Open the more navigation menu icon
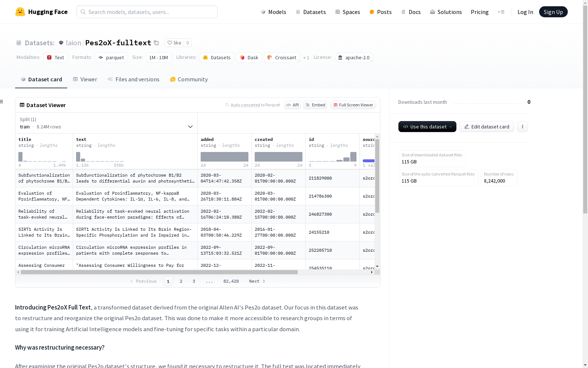Image resolution: width=588 pixels, height=368 pixels. (501, 12)
